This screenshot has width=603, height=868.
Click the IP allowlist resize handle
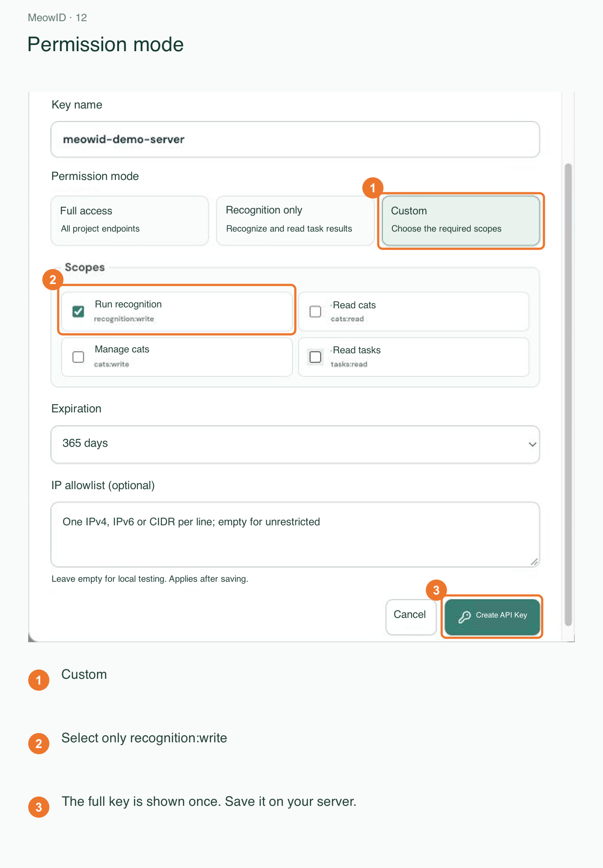click(x=534, y=561)
